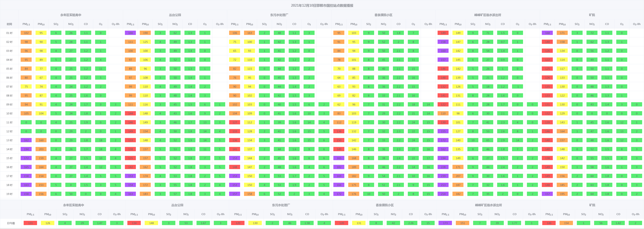This screenshot has height=229, width=644.
Task: Click 香泉濮院小区 daily average NO2 value 42
Action: [393, 223]
